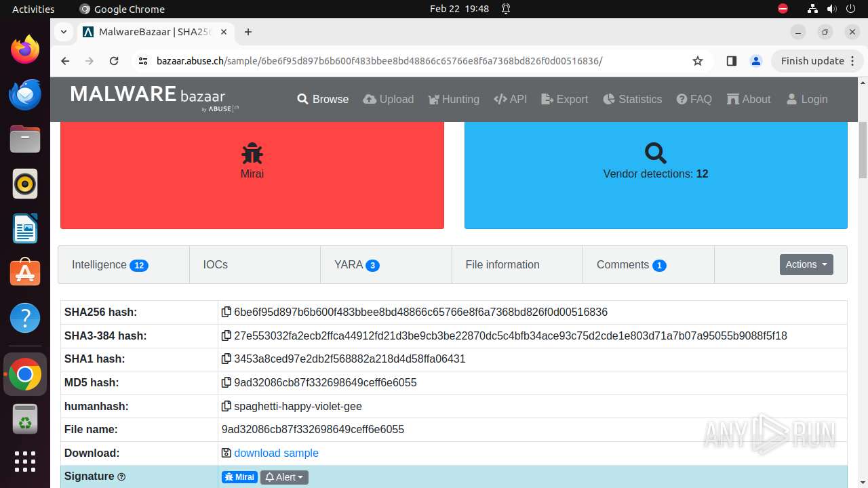Open the Activities overview

tap(33, 9)
